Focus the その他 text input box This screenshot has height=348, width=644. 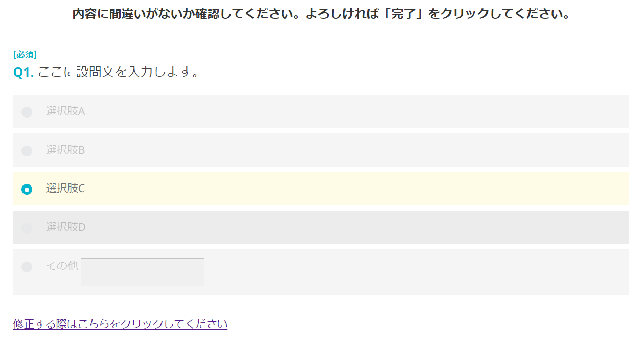(143, 272)
